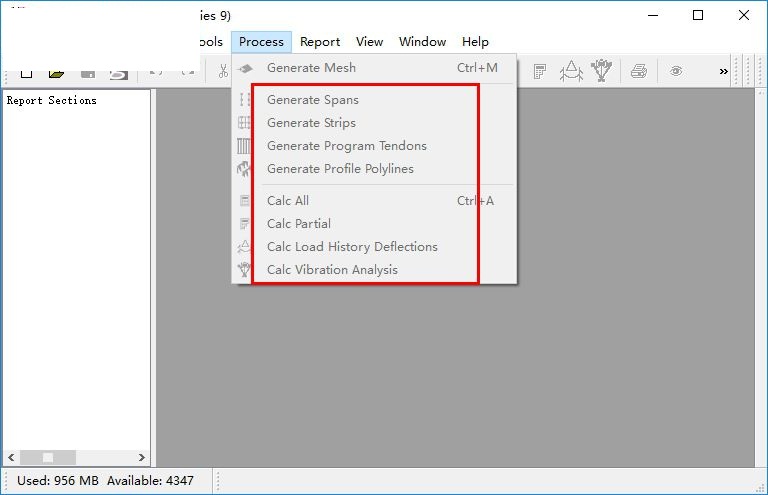Image resolution: width=768 pixels, height=495 pixels.
Task: Select Generate Spans menu entry
Action: (374, 100)
